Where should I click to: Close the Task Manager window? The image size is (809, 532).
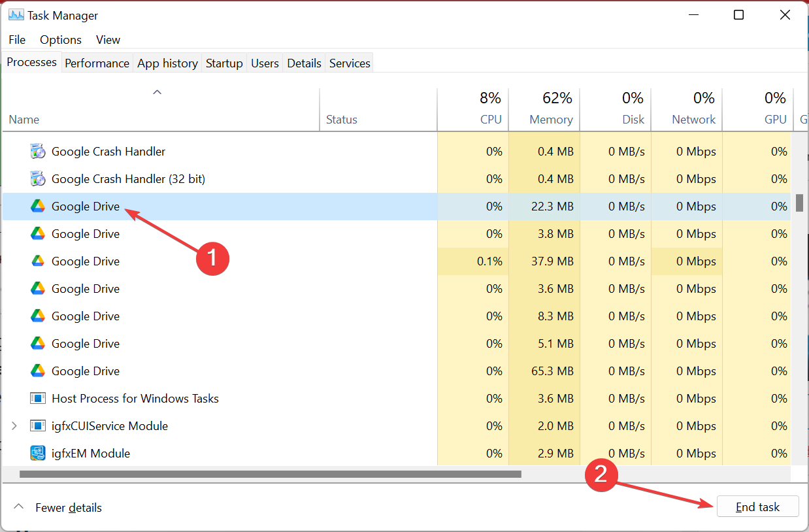coord(786,15)
